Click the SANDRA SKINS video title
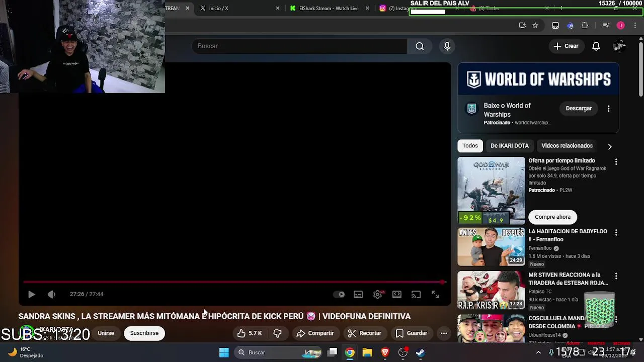The width and height of the screenshot is (644, 362). pos(214,316)
